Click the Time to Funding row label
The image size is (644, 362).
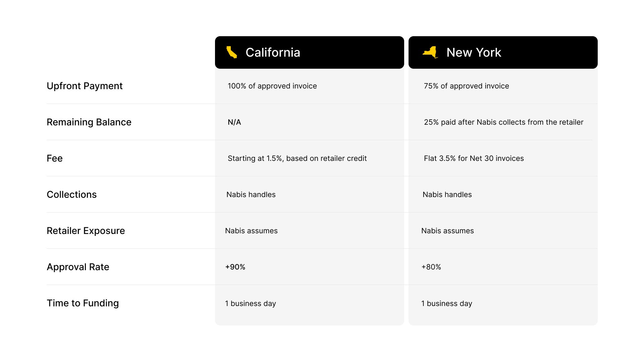(83, 303)
